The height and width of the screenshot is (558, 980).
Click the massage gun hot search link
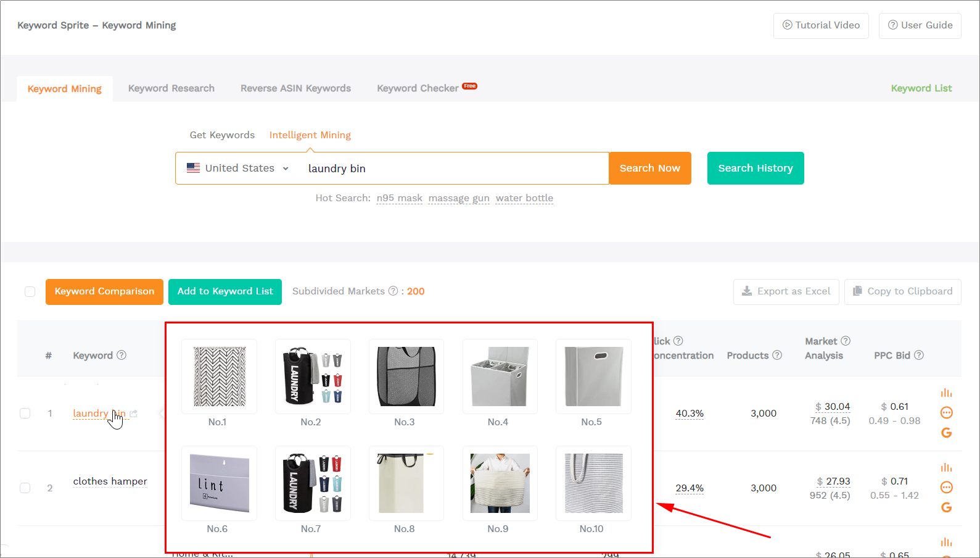point(459,198)
